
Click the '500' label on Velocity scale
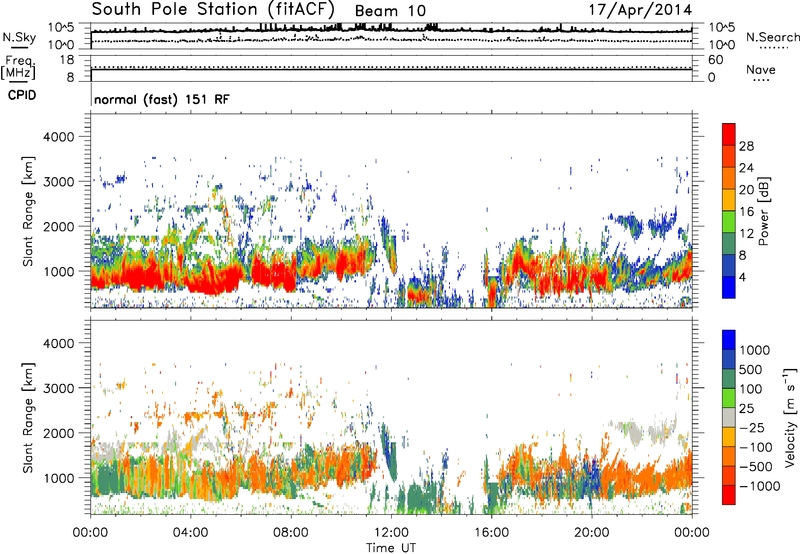click(x=751, y=369)
